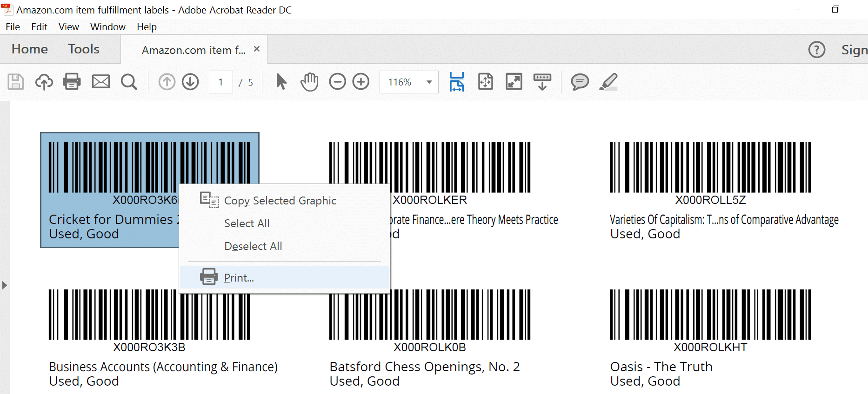The height and width of the screenshot is (394, 868).
Task: Select the Amazon.com item f... document tab
Action: point(194,50)
